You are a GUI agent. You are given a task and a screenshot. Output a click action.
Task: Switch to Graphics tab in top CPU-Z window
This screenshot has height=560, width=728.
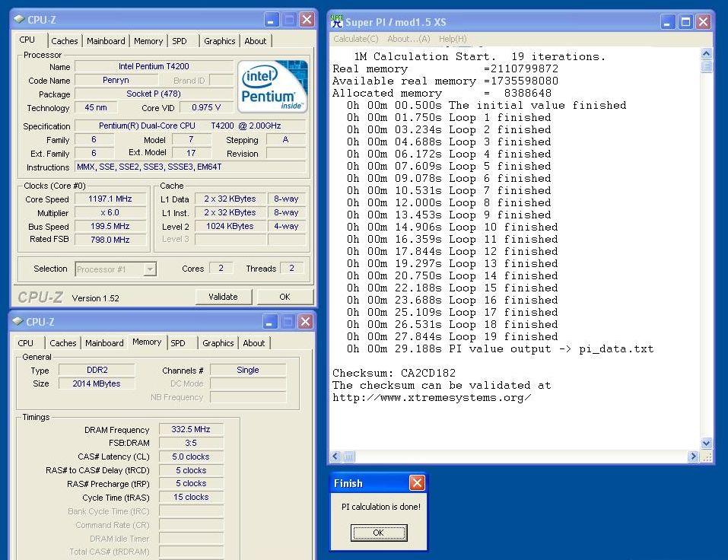point(220,41)
